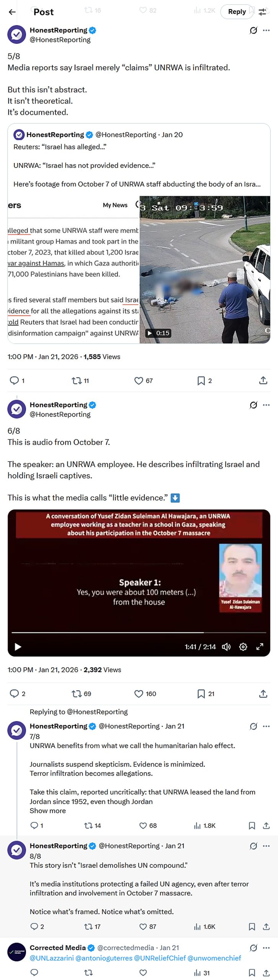Like the 6/8 post with 160 likes
This screenshot has height=980, width=278.
(139, 694)
